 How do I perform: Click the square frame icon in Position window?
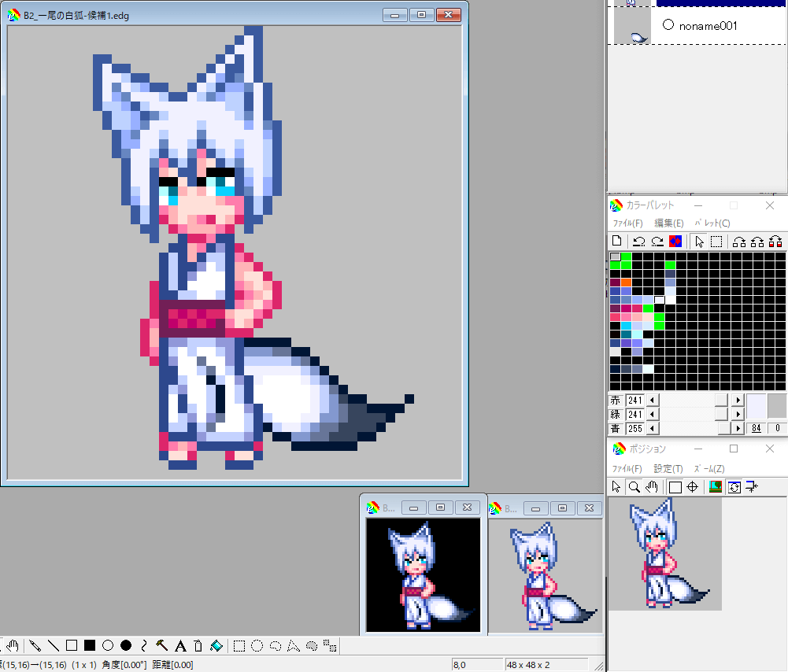[x=675, y=486]
